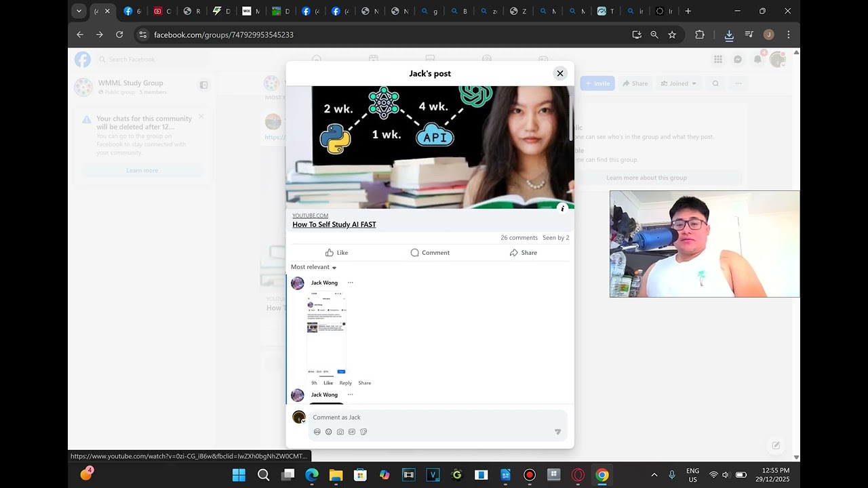Add a GIF to the comment

[x=352, y=432]
